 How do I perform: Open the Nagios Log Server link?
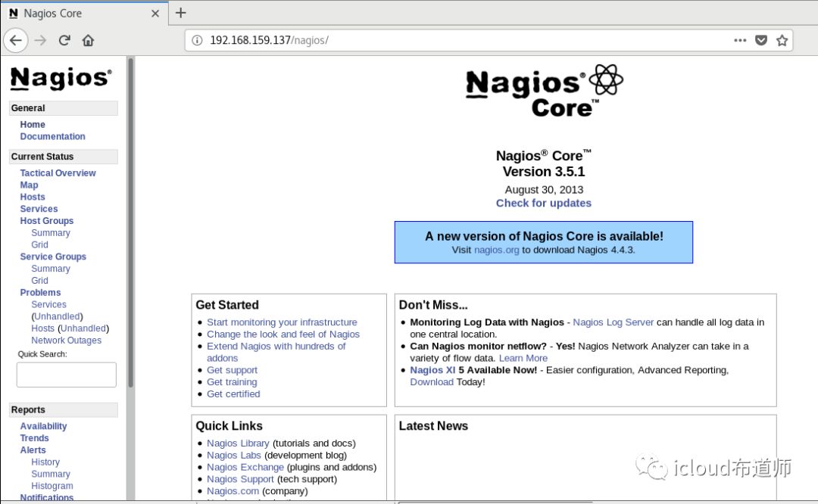(613, 322)
